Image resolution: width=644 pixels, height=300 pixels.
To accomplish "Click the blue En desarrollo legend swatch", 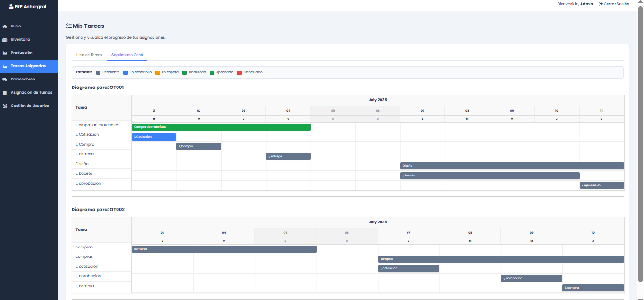I will pyautogui.click(x=126, y=72).
